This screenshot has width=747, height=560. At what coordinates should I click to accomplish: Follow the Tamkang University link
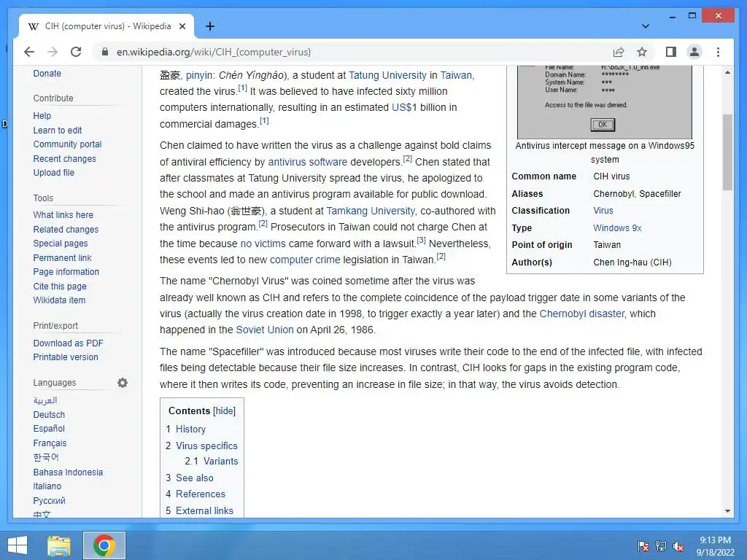coord(370,211)
